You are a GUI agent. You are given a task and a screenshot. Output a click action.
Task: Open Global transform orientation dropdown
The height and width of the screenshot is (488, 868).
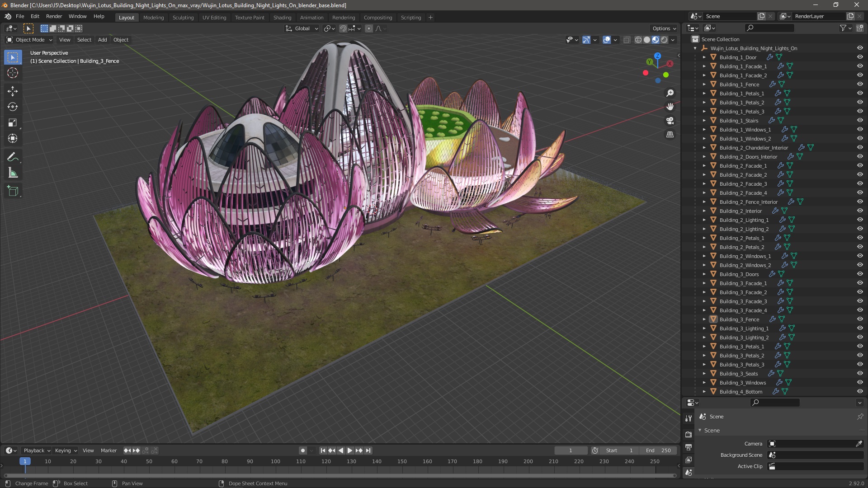tap(302, 28)
